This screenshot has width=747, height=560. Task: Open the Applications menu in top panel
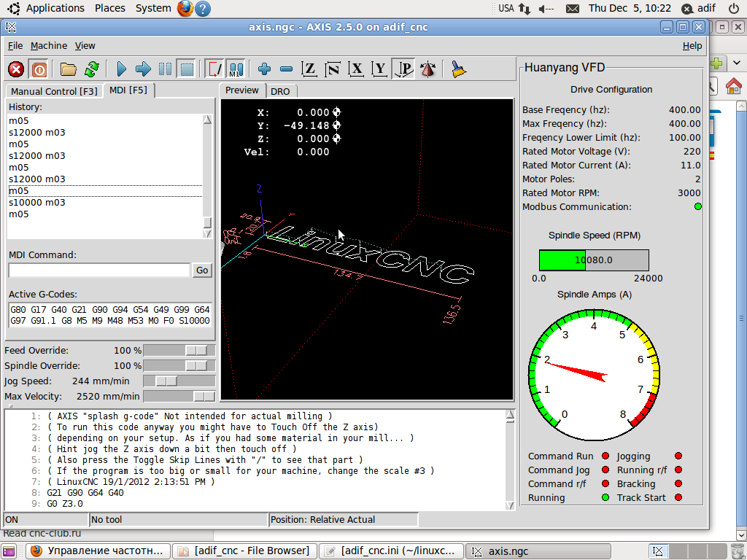pyautogui.click(x=55, y=8)
